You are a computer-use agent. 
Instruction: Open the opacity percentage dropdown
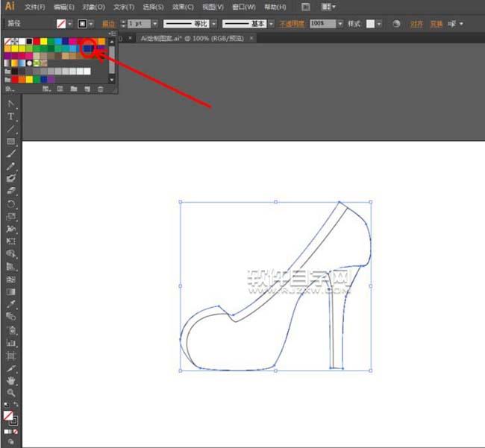pos(340,24)
